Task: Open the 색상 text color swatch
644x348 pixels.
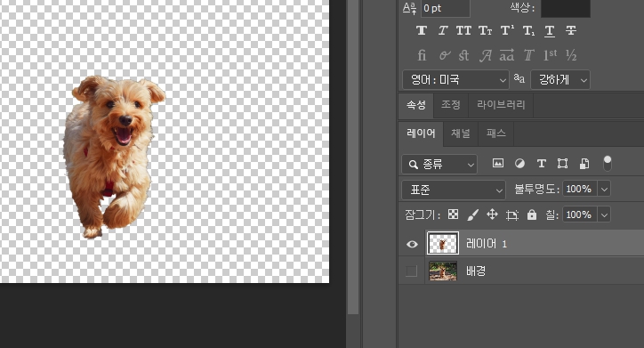Action: tap(566, 8)
